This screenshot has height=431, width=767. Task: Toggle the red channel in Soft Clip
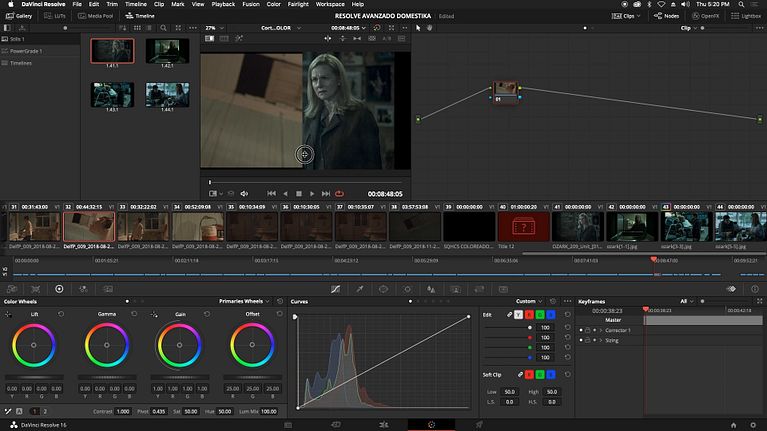point(529,374)
